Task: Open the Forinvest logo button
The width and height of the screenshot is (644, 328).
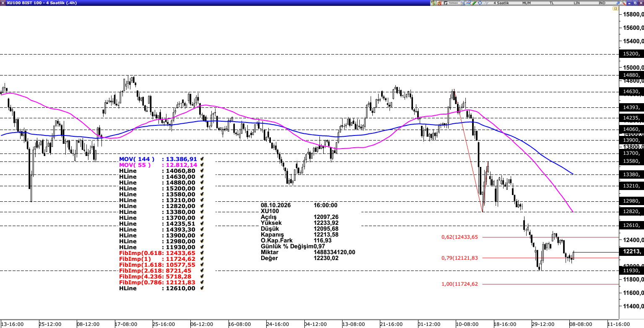Action: [x=451, y=3]
